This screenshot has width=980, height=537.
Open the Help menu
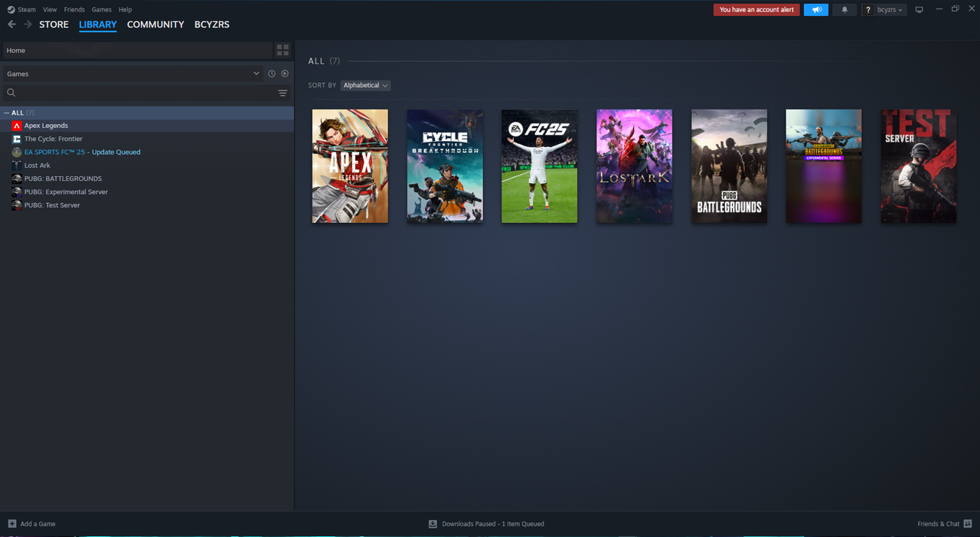125,10
